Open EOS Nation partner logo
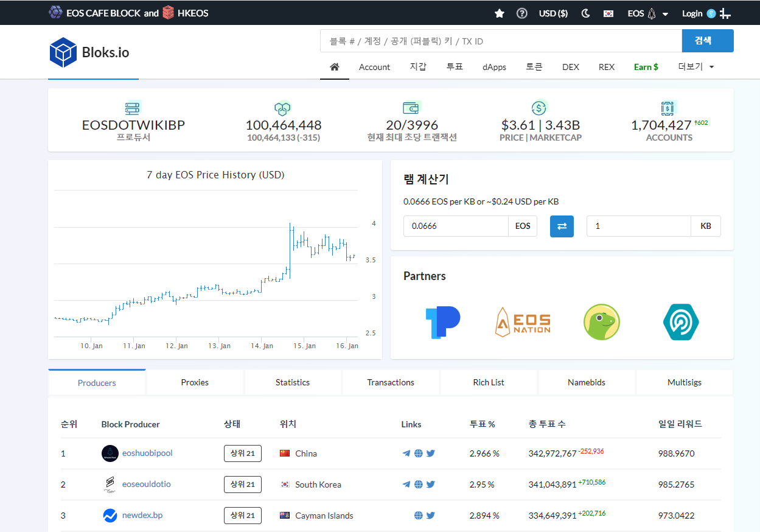The image size is (760, 532). coord(523,322)
